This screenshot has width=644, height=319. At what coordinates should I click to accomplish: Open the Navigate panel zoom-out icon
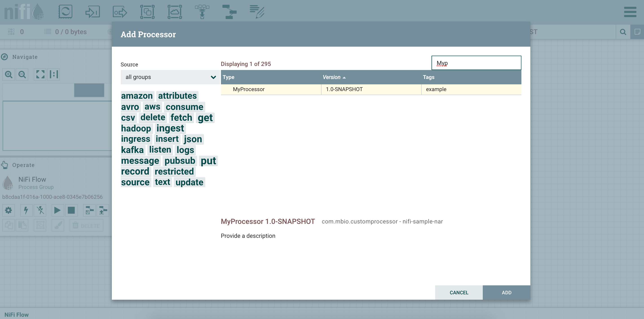point(22,74)
